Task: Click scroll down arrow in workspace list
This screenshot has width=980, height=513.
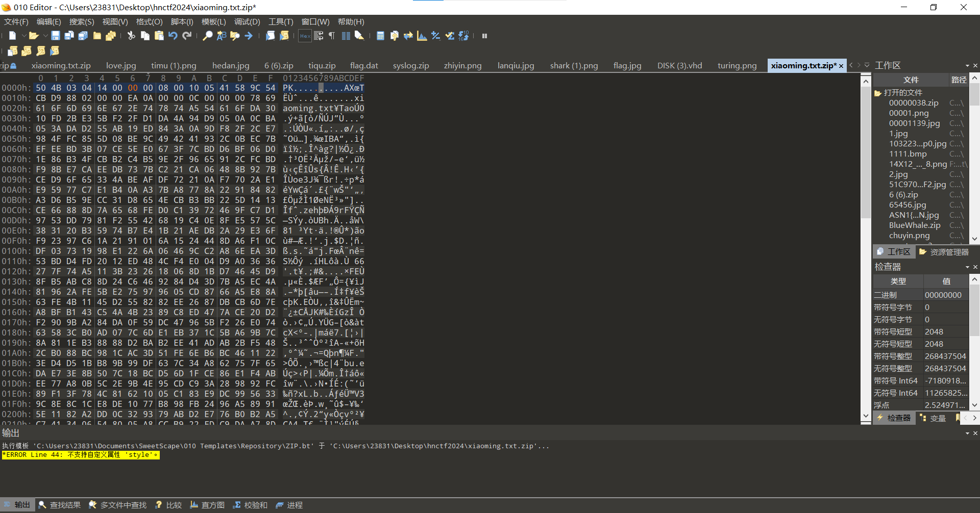Action: click(974, 239)
